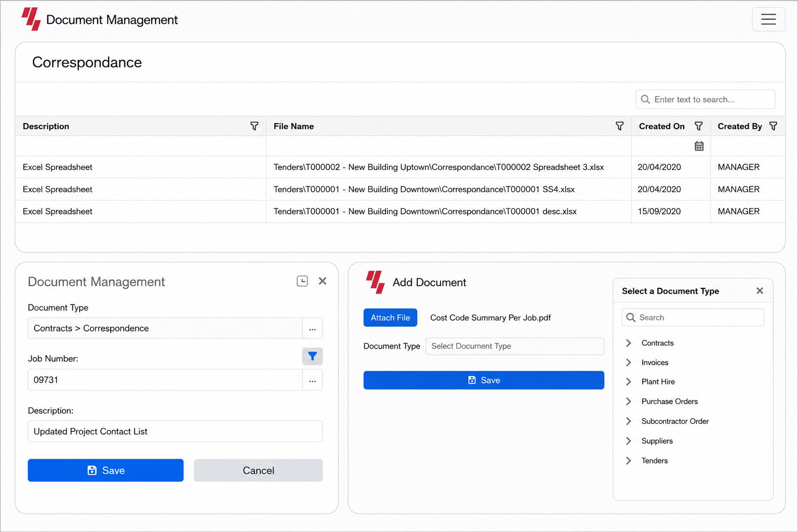Click Excel Spreadsheet in the desc.xlsx row
The height and width of the screenshot is (532, 798).
coord(58,211)
